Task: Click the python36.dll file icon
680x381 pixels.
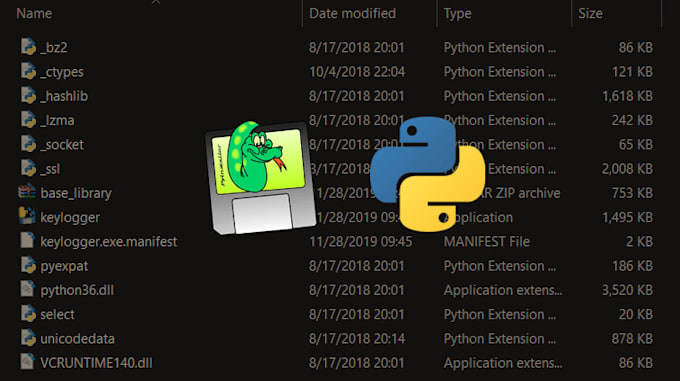Action: click(x=27, y=289)
